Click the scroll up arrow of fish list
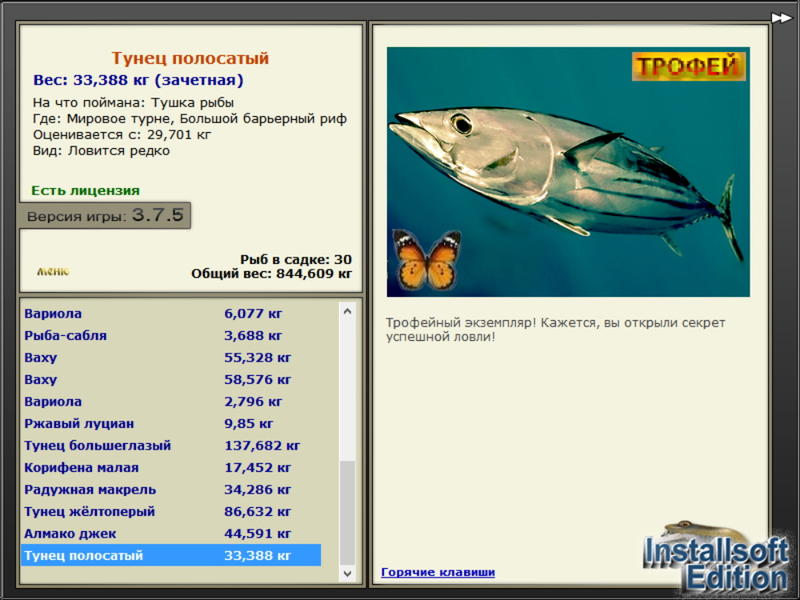Screen dimensions: 800x600 [x=347, y=311]
